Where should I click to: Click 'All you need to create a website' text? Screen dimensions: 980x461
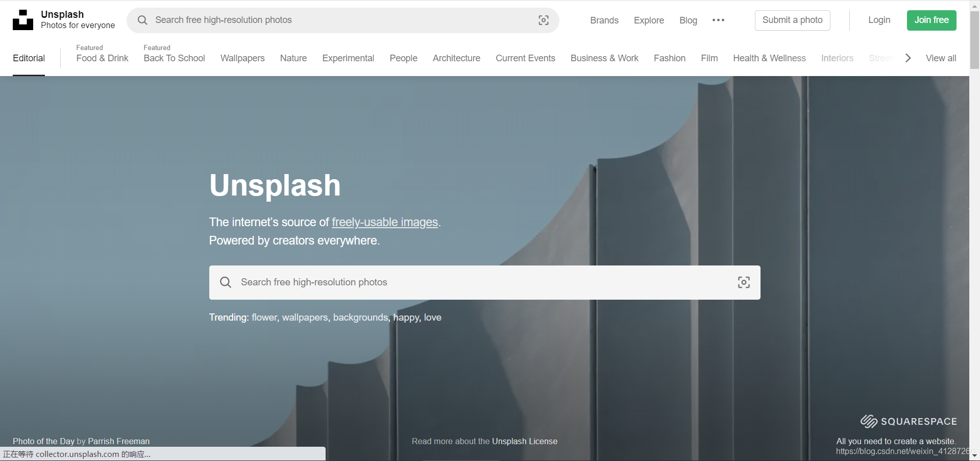tap(896, 441)
